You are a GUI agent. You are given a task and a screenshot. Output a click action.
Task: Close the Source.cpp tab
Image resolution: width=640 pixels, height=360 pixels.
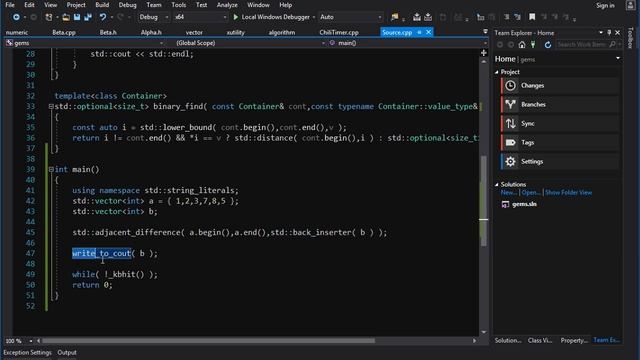[429, 32]
